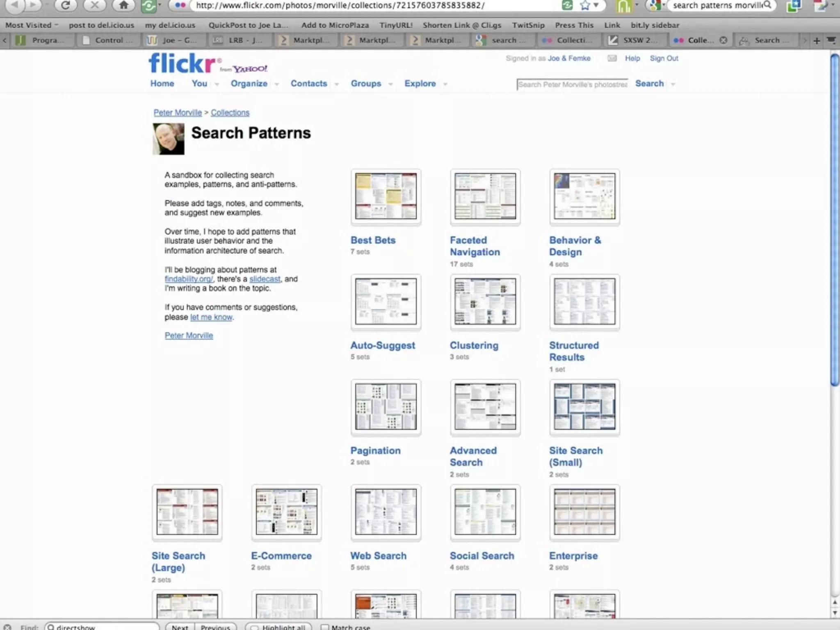Viewport: 840px width, 630px height.
Task: Toggle the Highlight all button
Action: [278, 627]
